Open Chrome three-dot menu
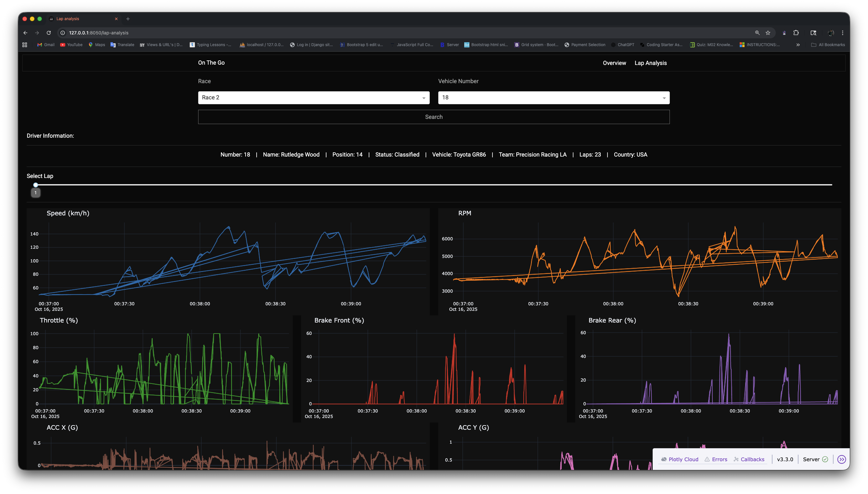 843,33
